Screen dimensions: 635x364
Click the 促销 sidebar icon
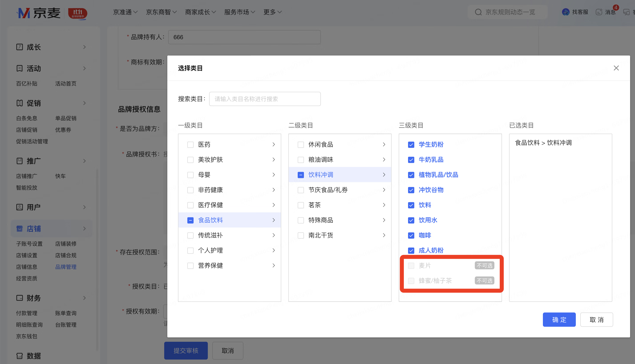point(20,103)
